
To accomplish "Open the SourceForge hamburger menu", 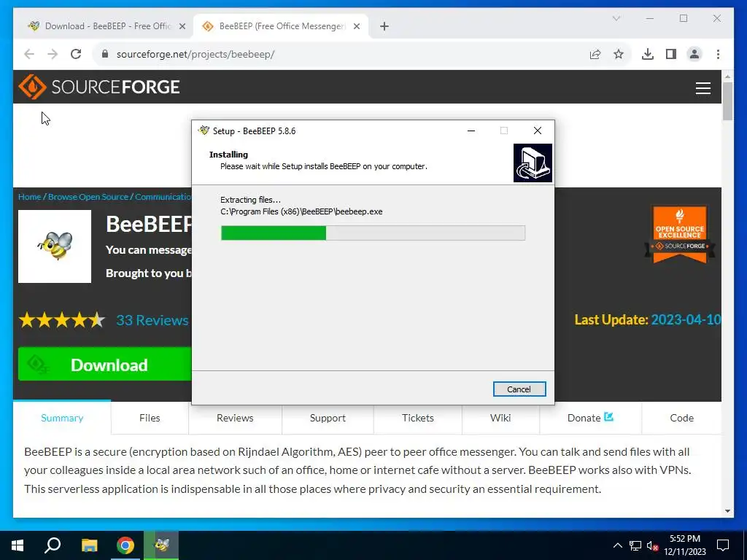I will pos(703,88).
